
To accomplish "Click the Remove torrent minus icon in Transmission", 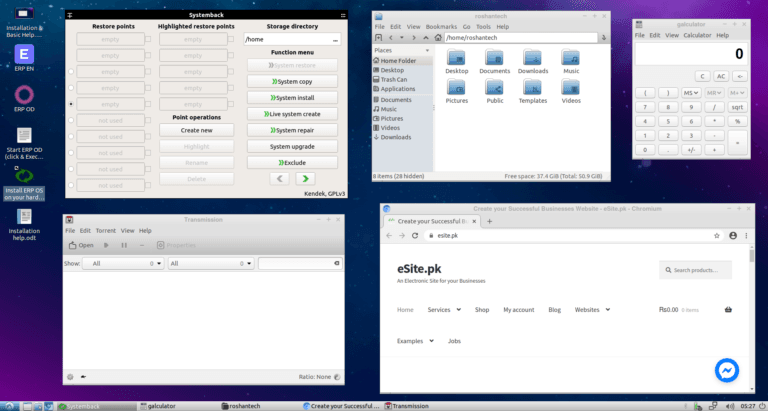I will tap(142, 245).
